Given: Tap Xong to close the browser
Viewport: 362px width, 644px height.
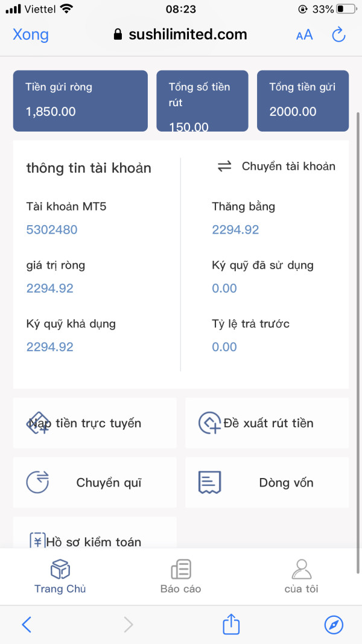Looking at the screenshot, I should pos(30,34).
